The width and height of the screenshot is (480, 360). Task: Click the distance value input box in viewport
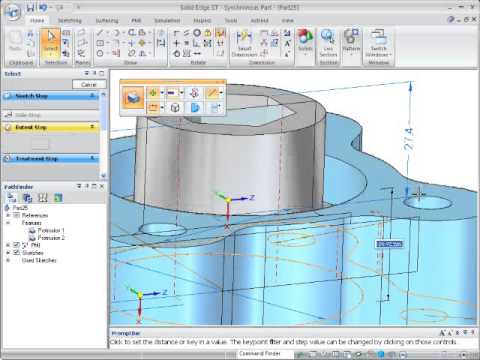click(389, 244)
